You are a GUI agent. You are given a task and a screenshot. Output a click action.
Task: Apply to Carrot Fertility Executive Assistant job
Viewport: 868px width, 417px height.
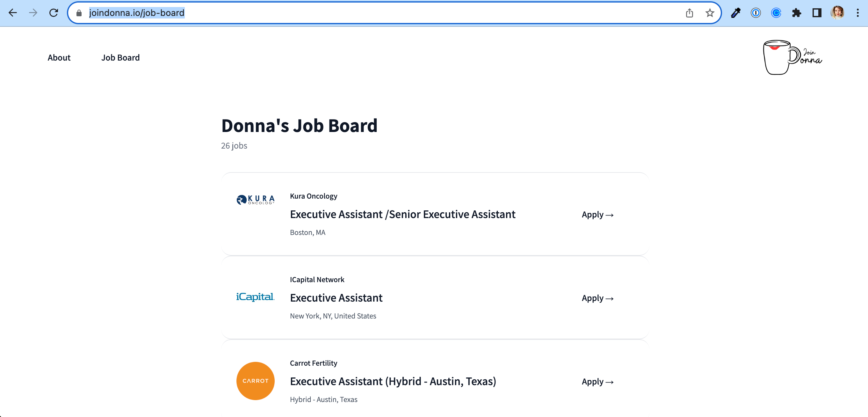[x=597, y=382]
